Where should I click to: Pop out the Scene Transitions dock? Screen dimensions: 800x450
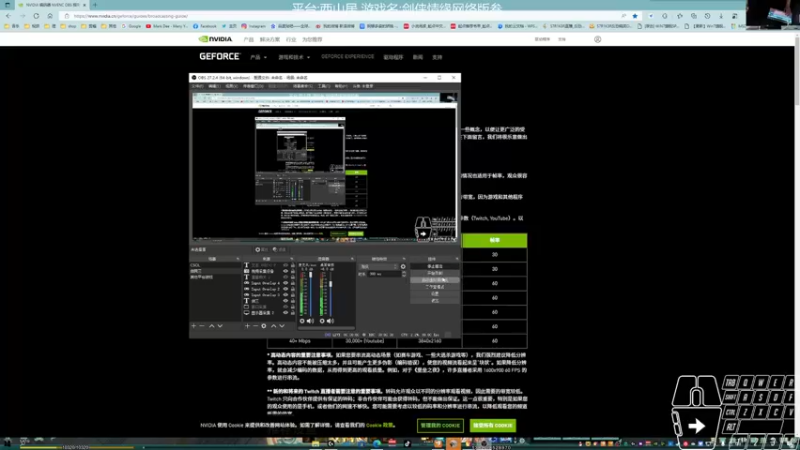click(x=404, y=259)
